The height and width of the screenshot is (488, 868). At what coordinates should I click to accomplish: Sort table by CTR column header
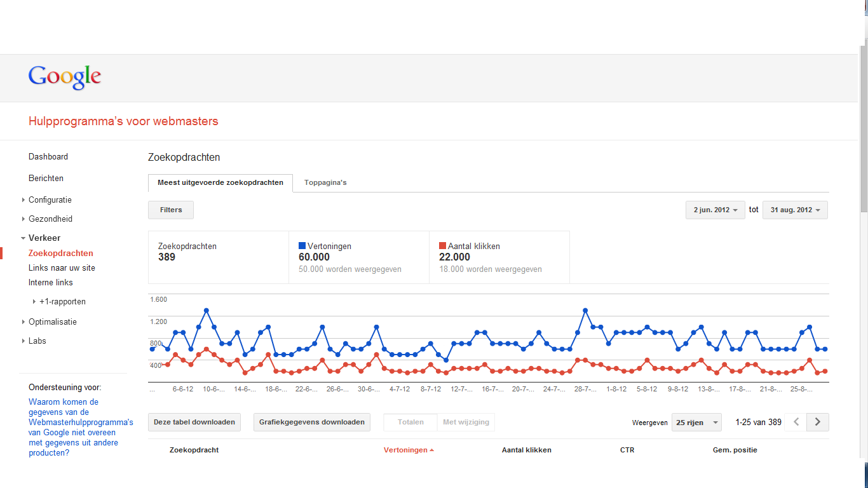click(627, 450)
